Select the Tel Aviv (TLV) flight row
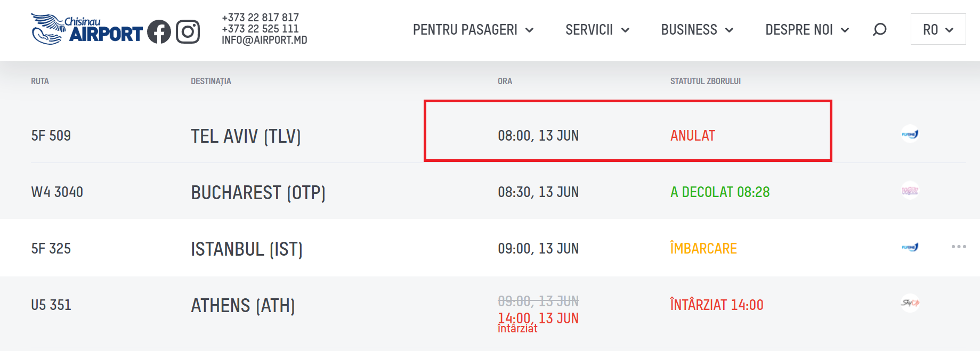The image size is (980, 351). pos(498,135)
